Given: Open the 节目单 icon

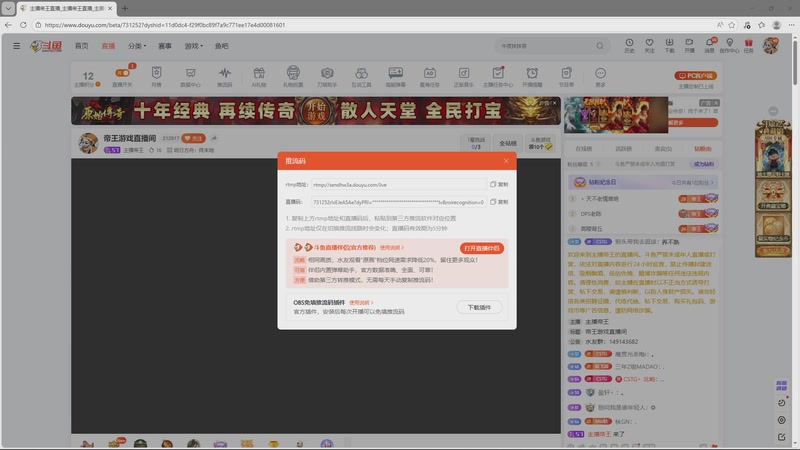Looking at the screenshot, I should click(566, 76).
